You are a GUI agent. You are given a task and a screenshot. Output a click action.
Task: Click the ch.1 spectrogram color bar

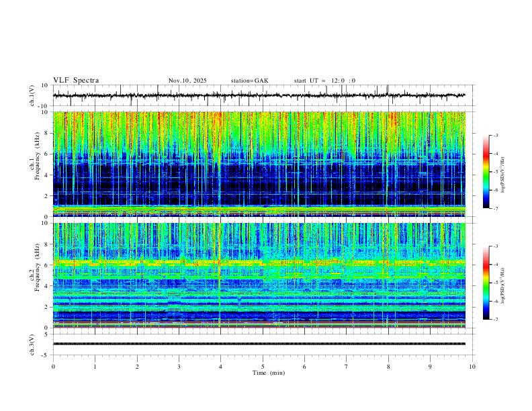(x=486, y=172)
